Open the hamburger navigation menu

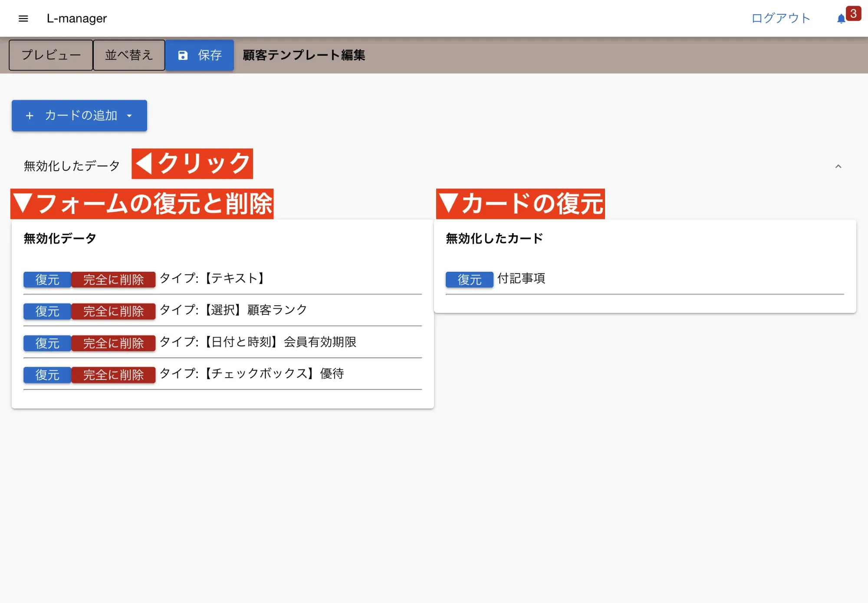pos(23,18)
